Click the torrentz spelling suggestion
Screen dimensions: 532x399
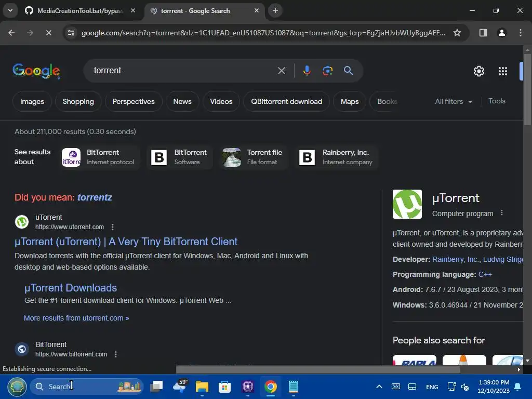point(95,197)
